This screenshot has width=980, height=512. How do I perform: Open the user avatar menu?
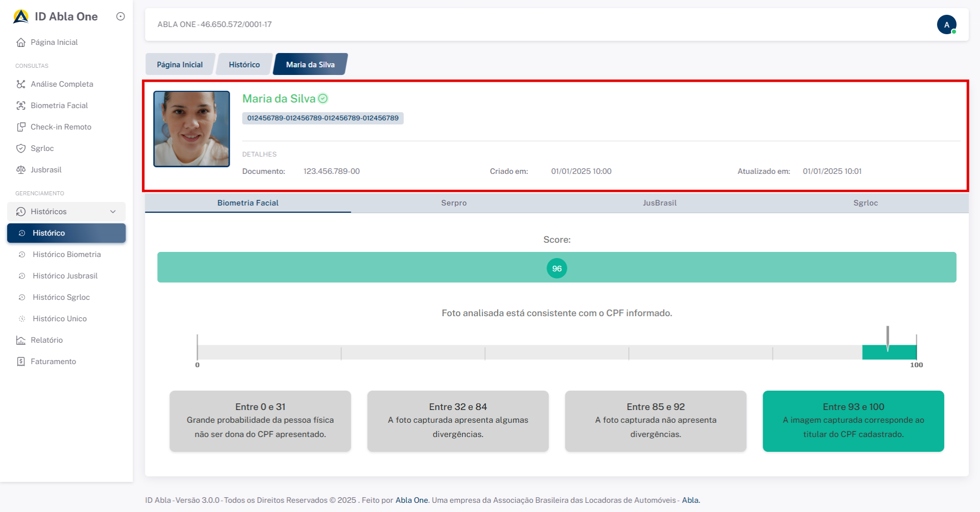(946, 24)
